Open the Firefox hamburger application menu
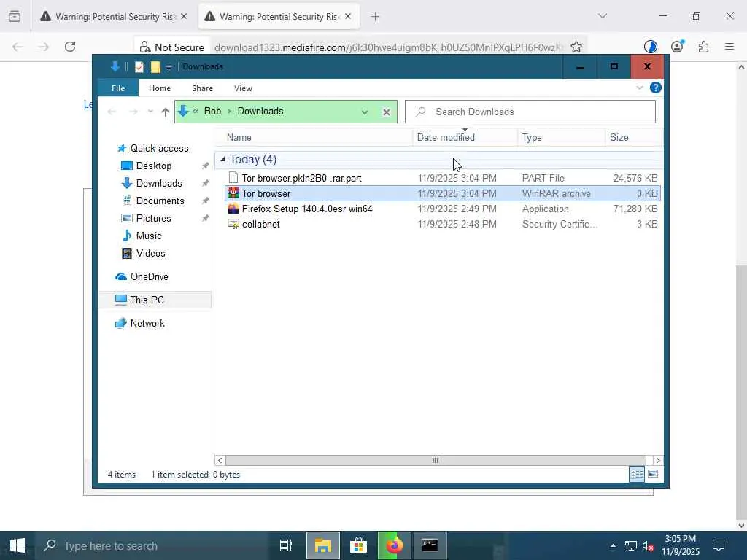747x560 pixels. (x=729, y=47)
